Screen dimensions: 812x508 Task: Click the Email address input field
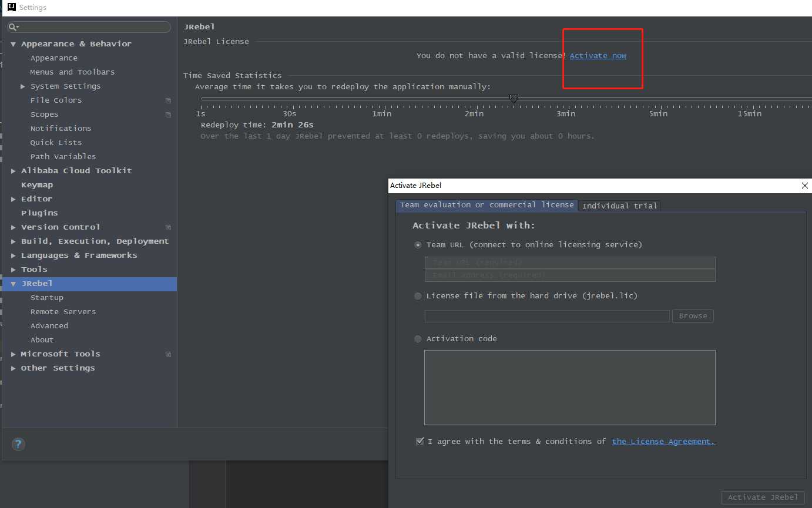click(570, 275)
